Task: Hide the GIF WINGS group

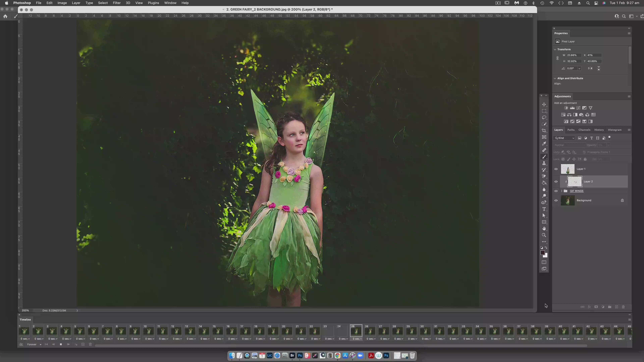Action: 556,191
